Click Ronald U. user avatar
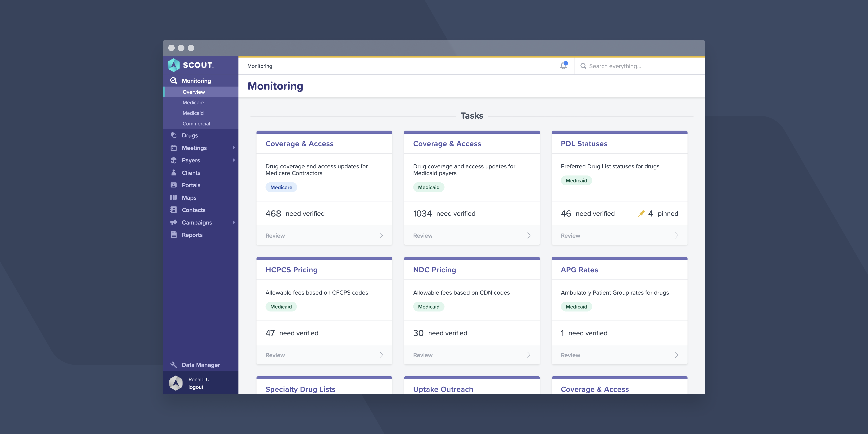 coord(176,383)
